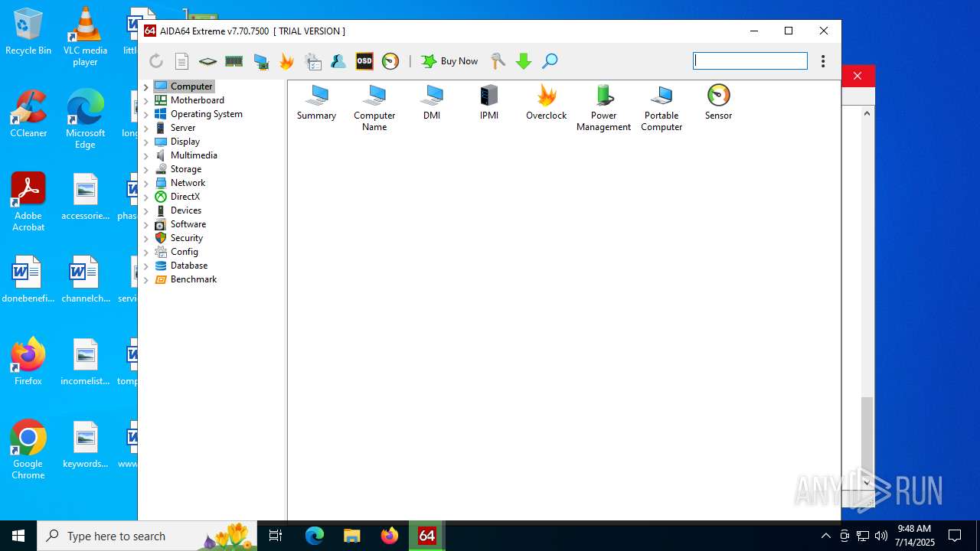Expand the Operating System tree node

click(x=146, y=114)
